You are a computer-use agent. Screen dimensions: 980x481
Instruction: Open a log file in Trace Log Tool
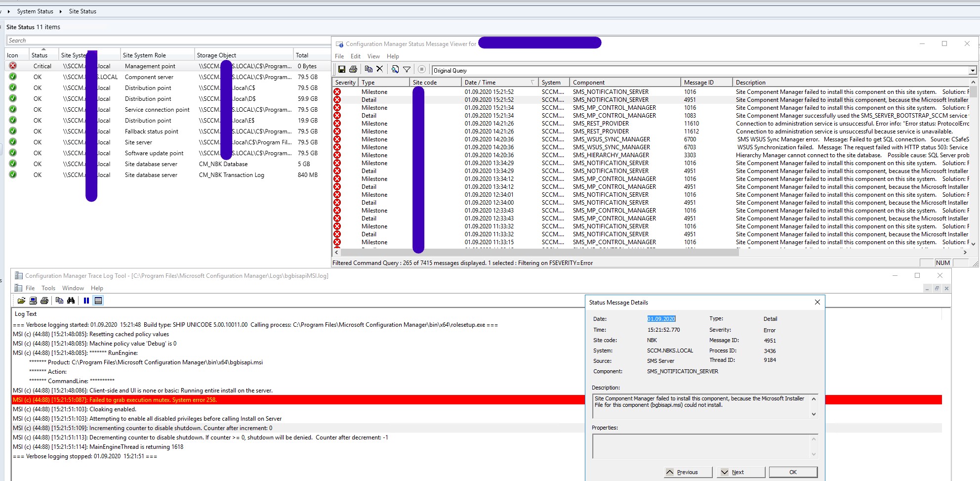pyautogui.click(x=22, y=301)
